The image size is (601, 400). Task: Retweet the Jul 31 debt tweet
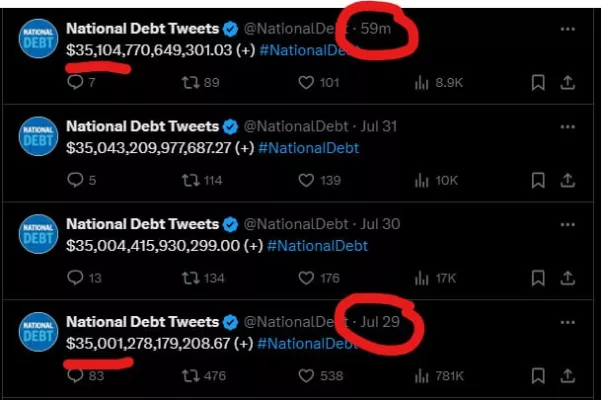pyautogui.click(x=190, y=180)
